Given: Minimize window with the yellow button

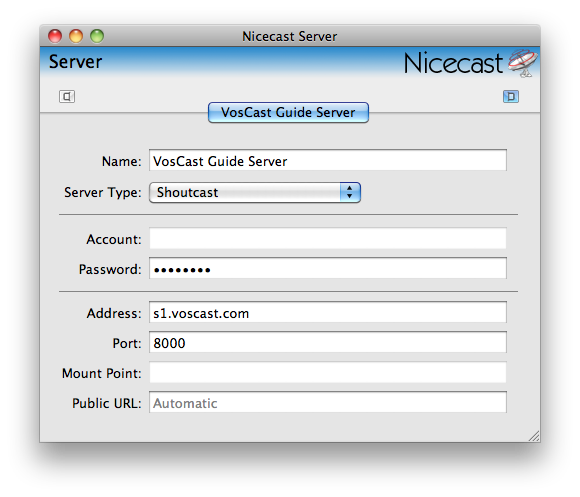Looking at the screenshot, I should [76, 36].
